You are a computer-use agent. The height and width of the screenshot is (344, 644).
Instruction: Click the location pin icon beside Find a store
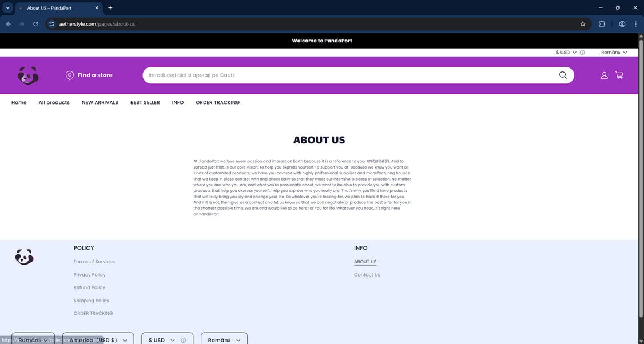[70, 75]
